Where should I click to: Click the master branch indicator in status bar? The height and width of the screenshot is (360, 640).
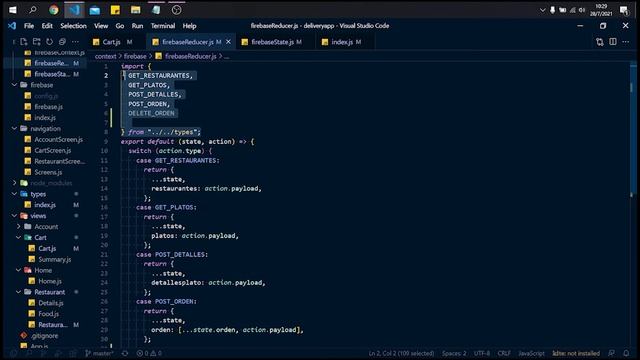[x=100, y=353]
